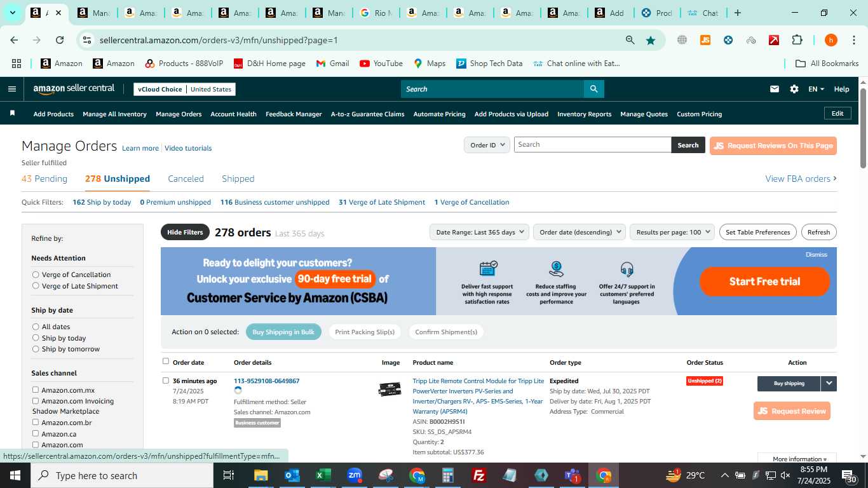This screenshot has height=488, width=868.
Task: Click the Windows Start button
Action: tap(15, 475)
